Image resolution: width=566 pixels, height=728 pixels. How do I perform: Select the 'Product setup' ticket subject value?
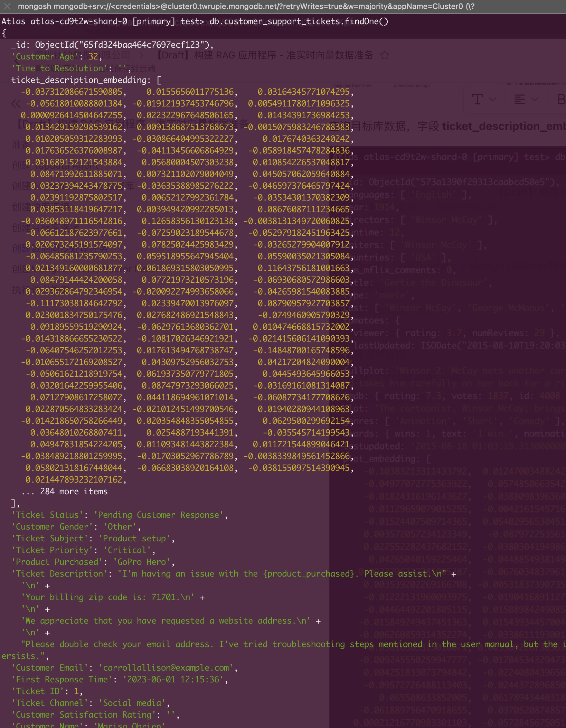[x=134, y=539]
